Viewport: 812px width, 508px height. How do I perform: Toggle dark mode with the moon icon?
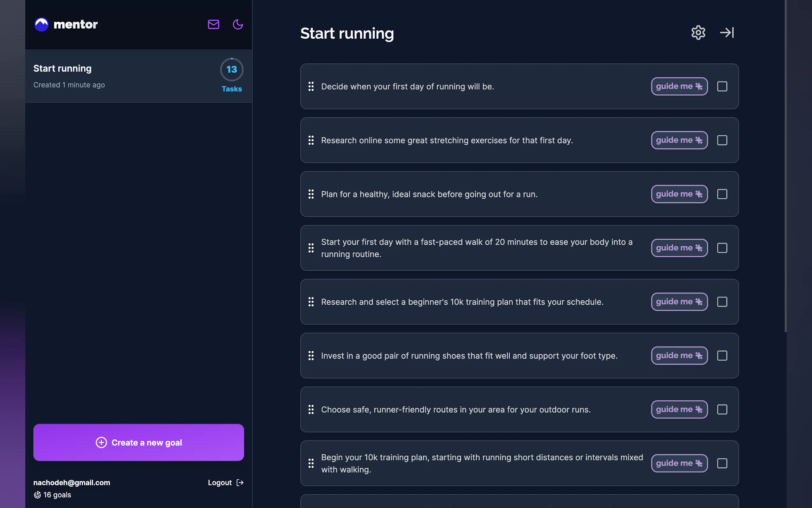[238, 25]
